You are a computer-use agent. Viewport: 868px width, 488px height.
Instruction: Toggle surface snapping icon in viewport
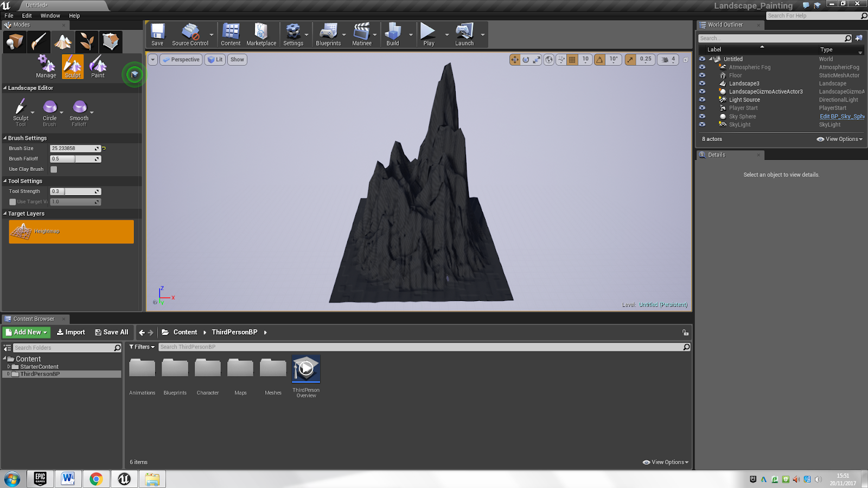[x=561, y=60]
